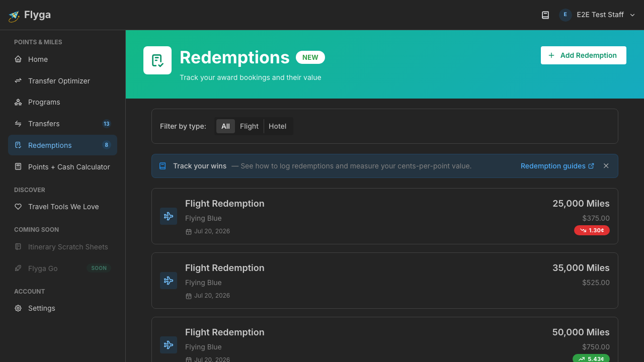Screen dimensions: 644x362
Task: Click the Transfer Optimizer arrows icon
Action: pos(18,81)
